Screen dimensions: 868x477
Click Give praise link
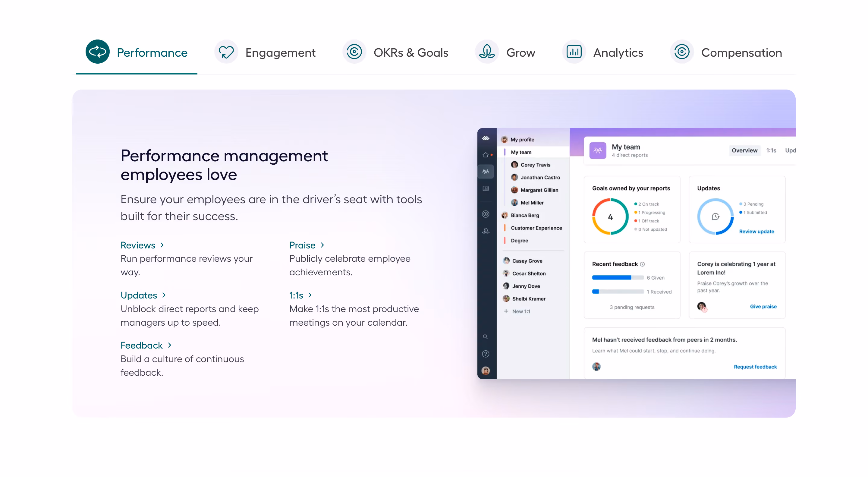pyautogui.click(x=763, y=306)
